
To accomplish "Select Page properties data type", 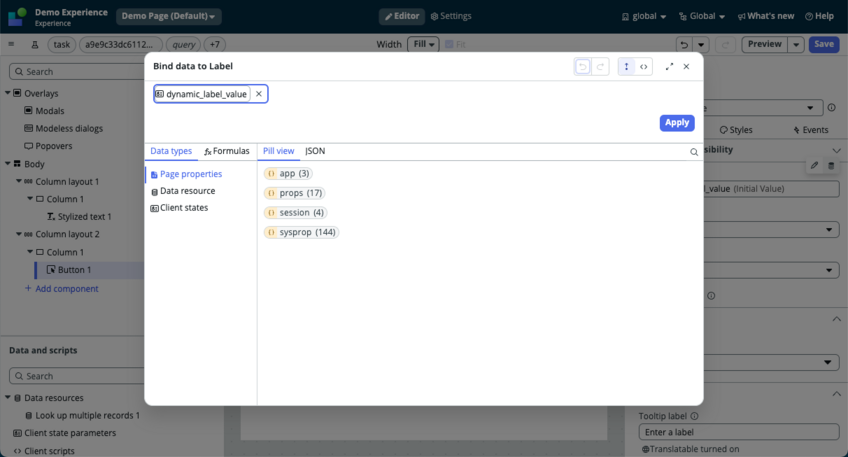I will pos(186,174).
